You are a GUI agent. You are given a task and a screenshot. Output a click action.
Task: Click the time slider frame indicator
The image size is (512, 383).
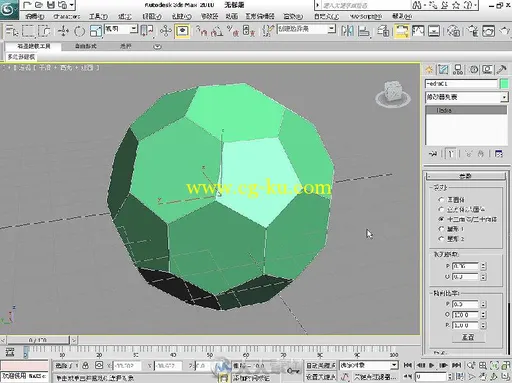click(38, 340)
